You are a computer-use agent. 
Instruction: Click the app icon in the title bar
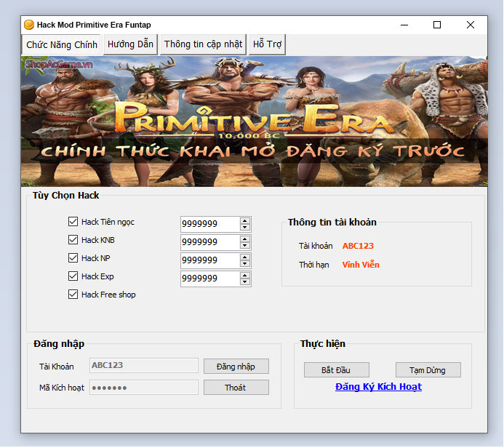click(29, 25)
